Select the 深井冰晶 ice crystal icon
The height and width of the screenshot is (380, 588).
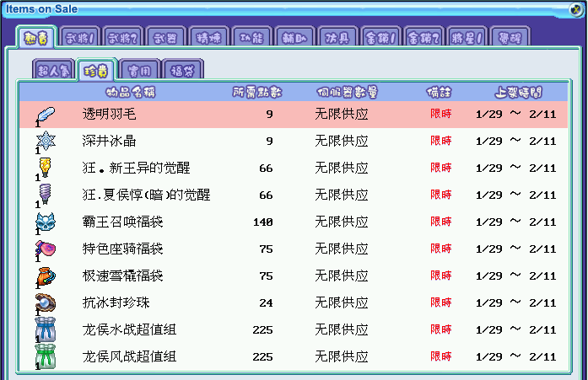45,141
